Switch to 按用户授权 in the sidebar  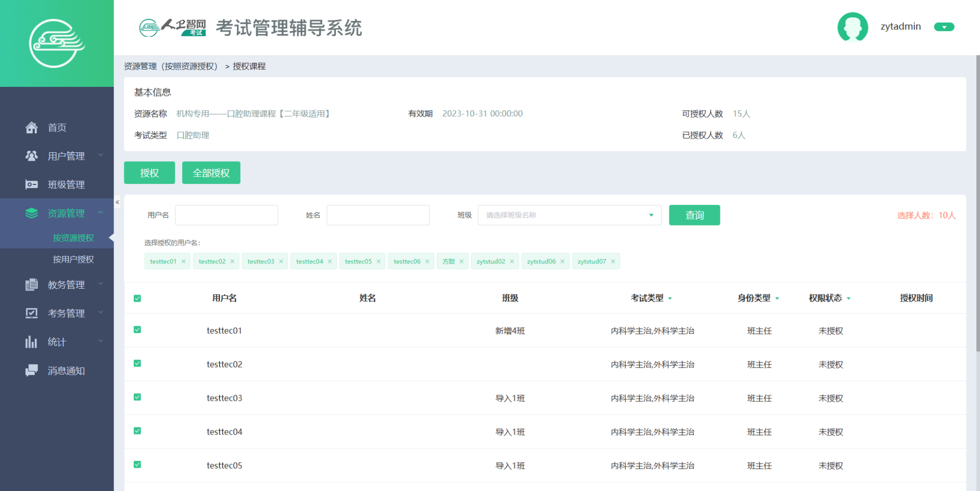click(74, 259)
